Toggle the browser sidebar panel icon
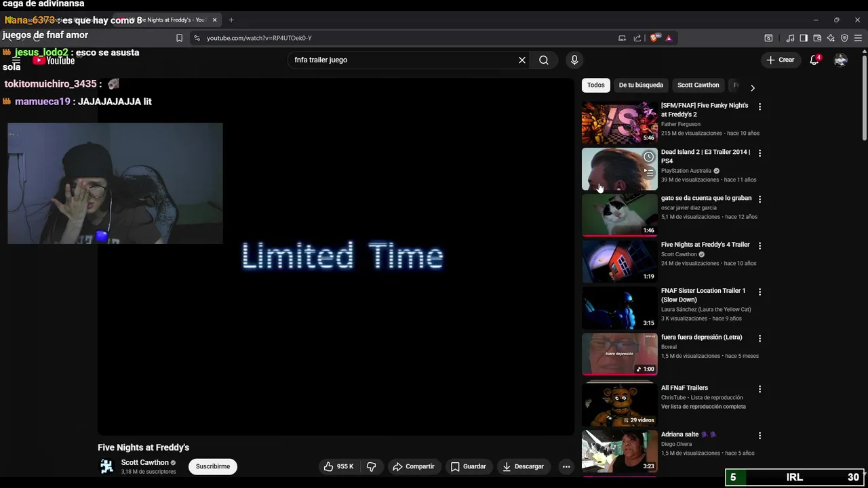This screenshot has height=488, width=868. [x=804, y=38]
